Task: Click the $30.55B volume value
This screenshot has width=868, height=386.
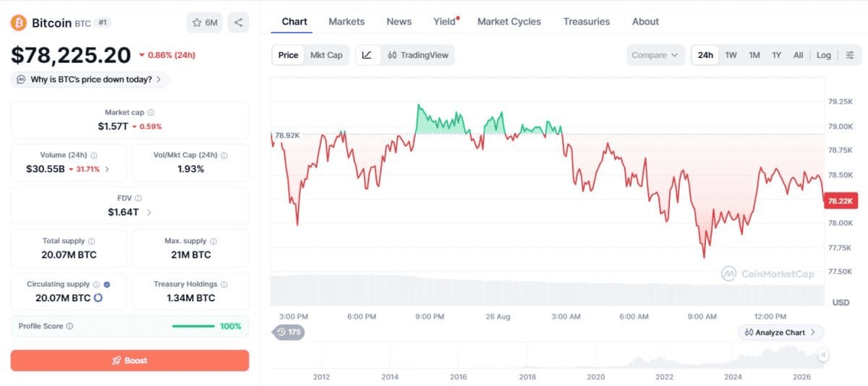Action: [x=46, y=169]
